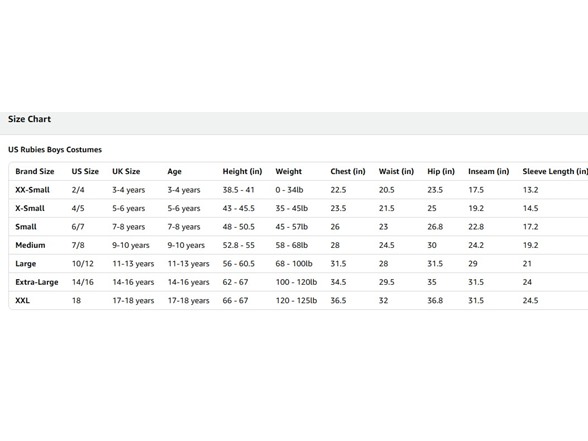Click US size value 7/8
Image resolution: width=588 pixels, height=441 pixels.
pos(78,245)
